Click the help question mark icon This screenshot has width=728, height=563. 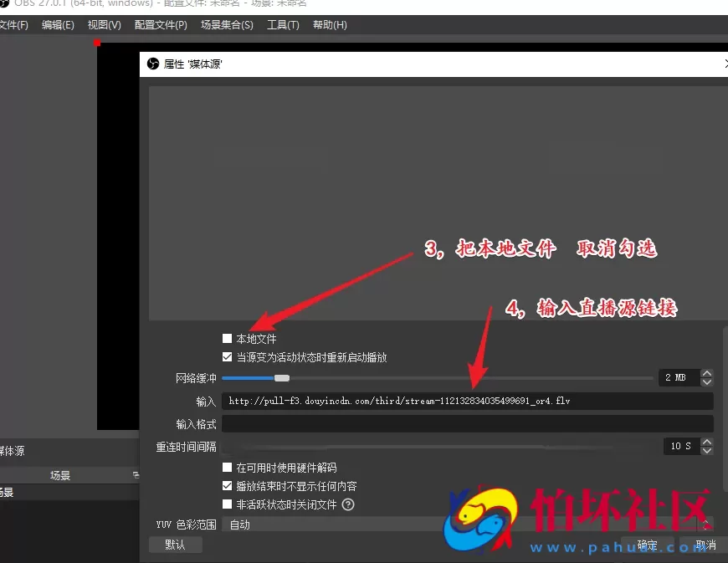[x=348, y=504]
